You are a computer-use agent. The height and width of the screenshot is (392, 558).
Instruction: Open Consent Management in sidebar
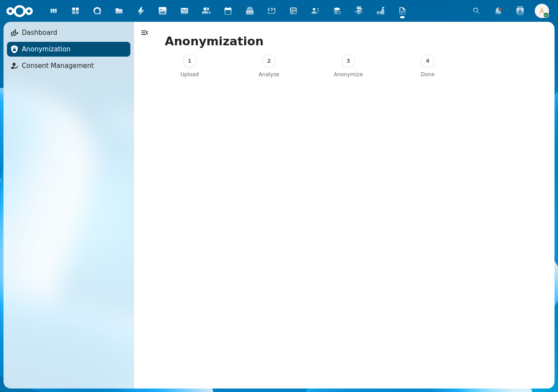[68, 66]
